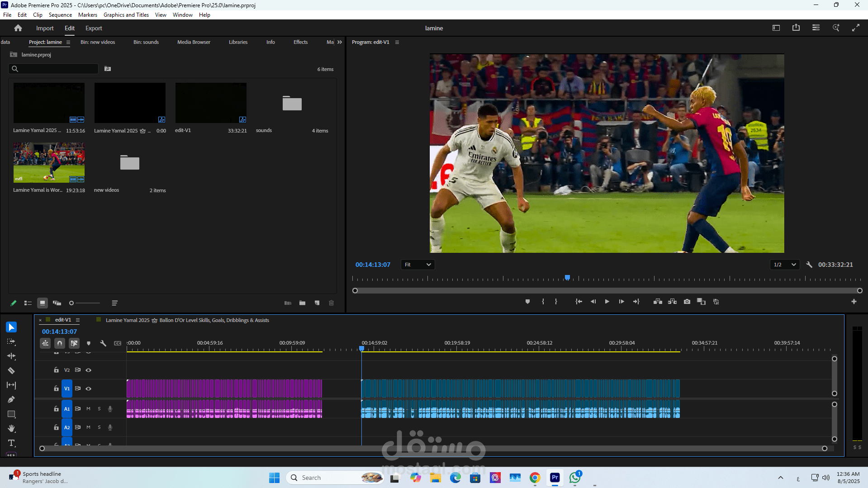Enable voice-over record on A2

[110, 427]
